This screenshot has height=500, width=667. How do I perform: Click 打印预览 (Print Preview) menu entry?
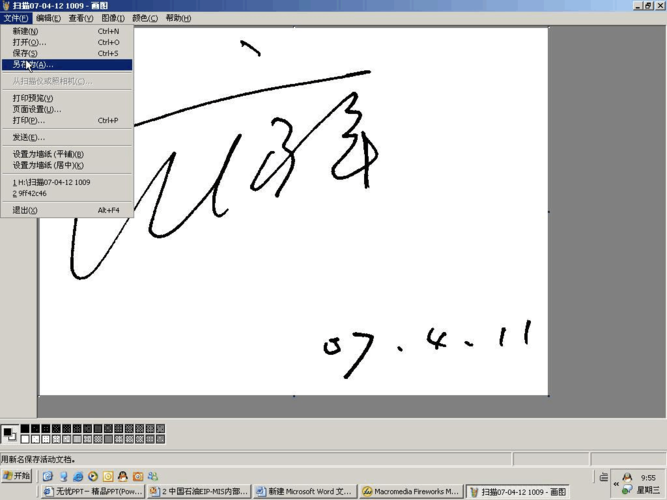coord(33,98)
